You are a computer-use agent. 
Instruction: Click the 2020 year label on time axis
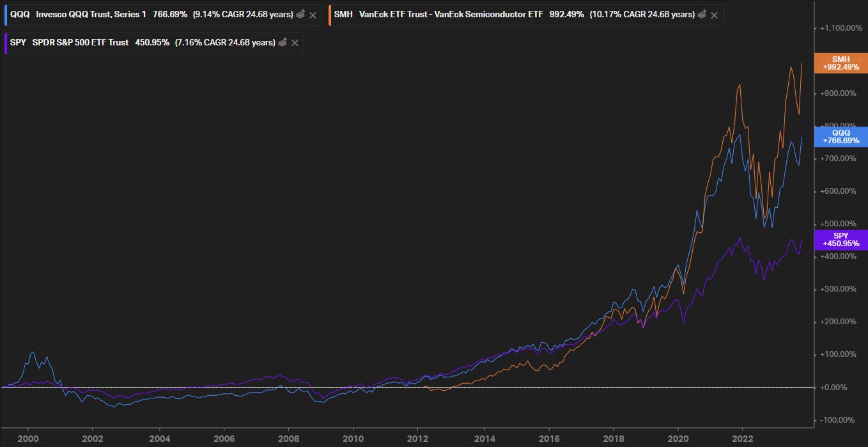pos(678,439)
